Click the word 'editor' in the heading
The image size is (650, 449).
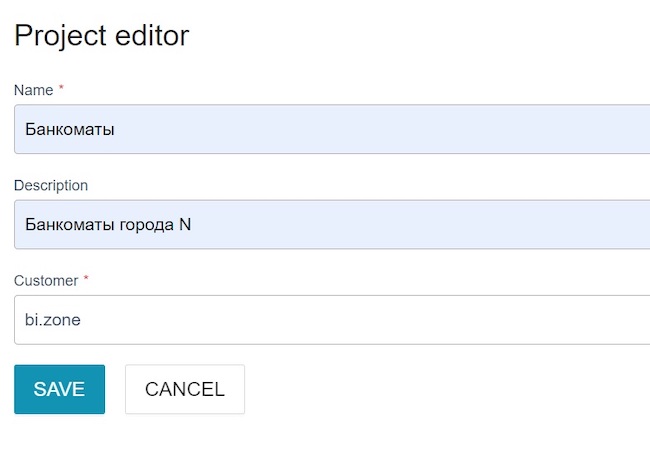[150, 36]
